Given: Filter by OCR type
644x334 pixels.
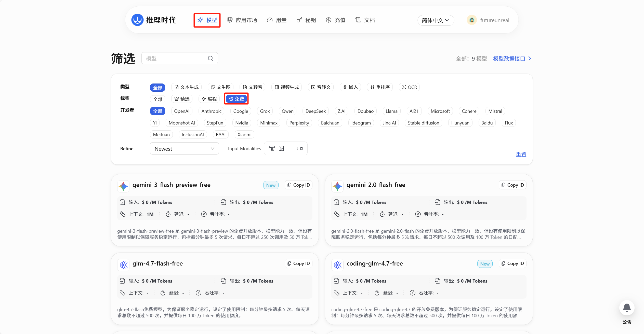Looking at the screenshot, I should (409, 87).
